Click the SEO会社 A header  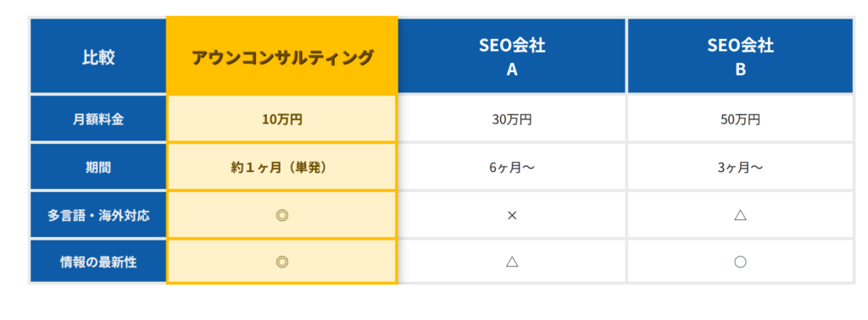(511, 56)
